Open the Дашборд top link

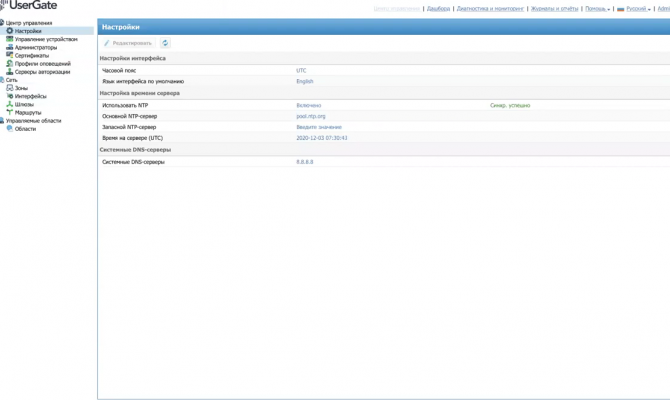(438, 9)
